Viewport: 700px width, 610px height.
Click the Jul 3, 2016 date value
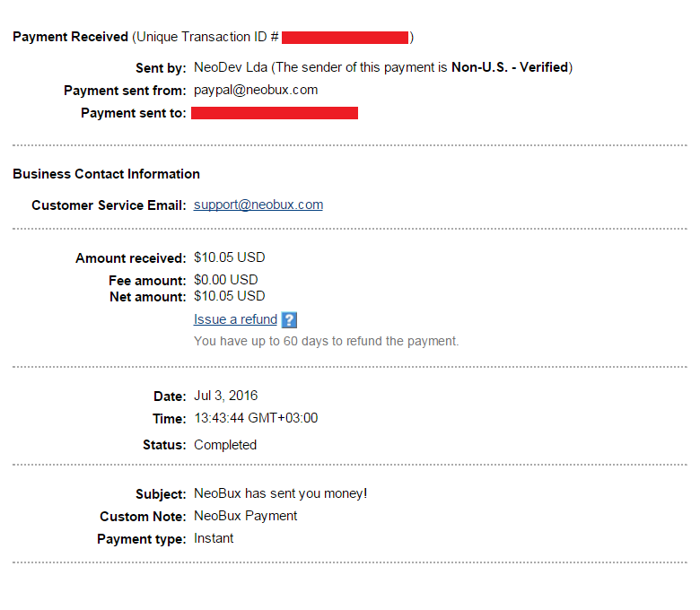[x=226, y=396]
